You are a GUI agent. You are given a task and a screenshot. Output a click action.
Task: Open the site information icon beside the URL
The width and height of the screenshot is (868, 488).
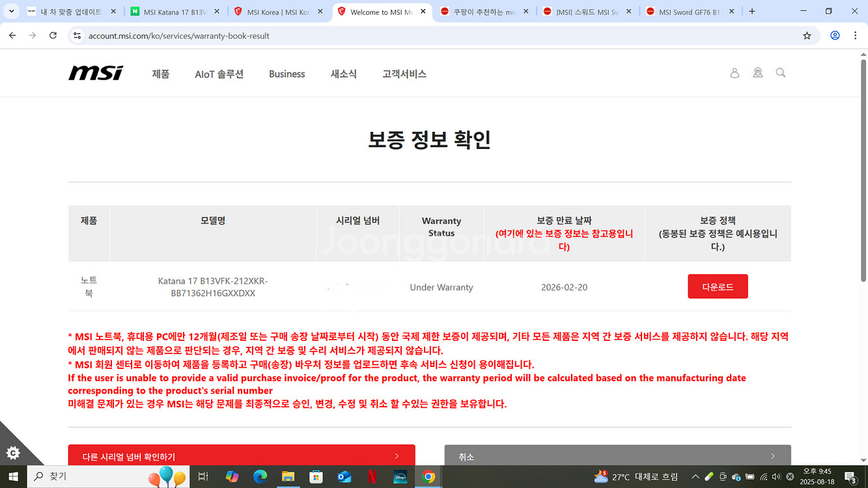(77, 36)
